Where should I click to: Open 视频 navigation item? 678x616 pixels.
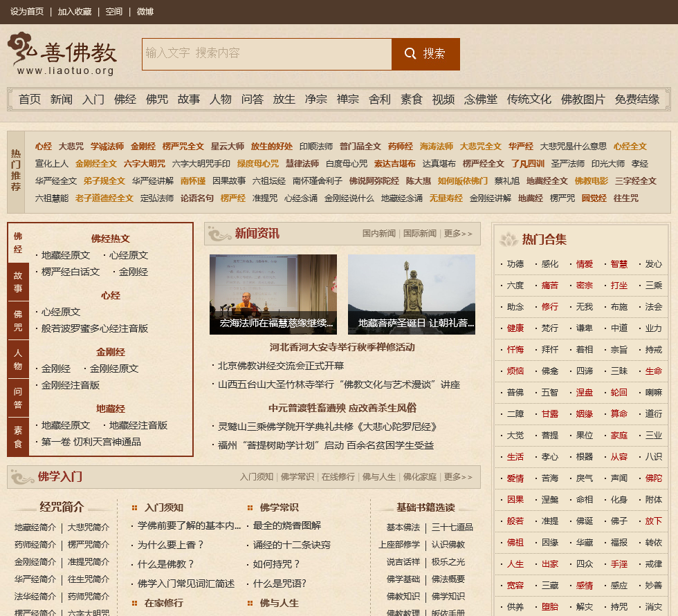[x=443, y=100]
